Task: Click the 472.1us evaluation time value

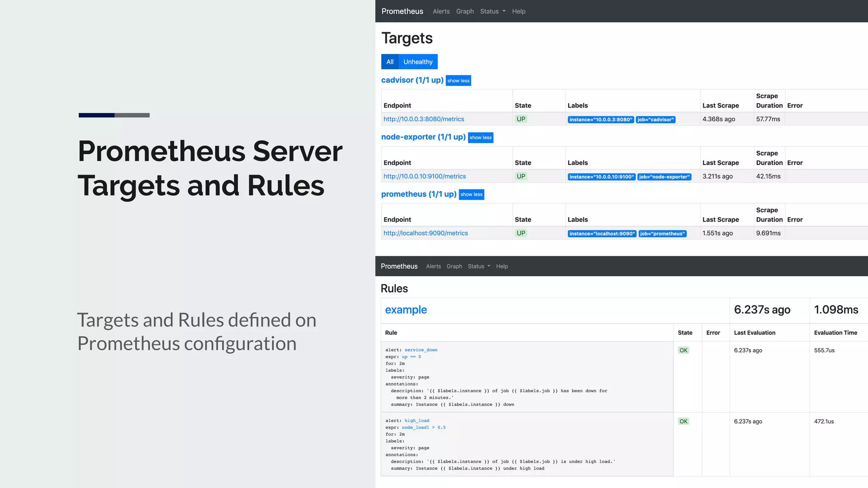Action: (x=824, y=421)
